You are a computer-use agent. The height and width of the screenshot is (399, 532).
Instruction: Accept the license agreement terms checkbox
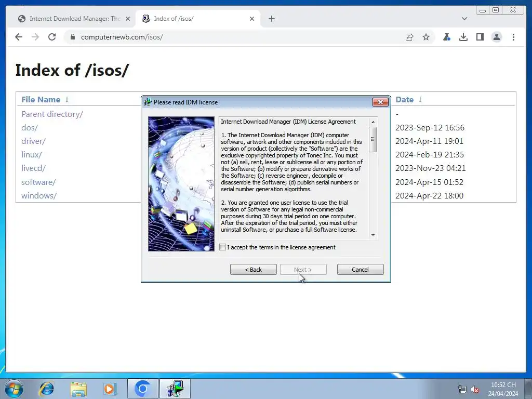tap(222, 247)
